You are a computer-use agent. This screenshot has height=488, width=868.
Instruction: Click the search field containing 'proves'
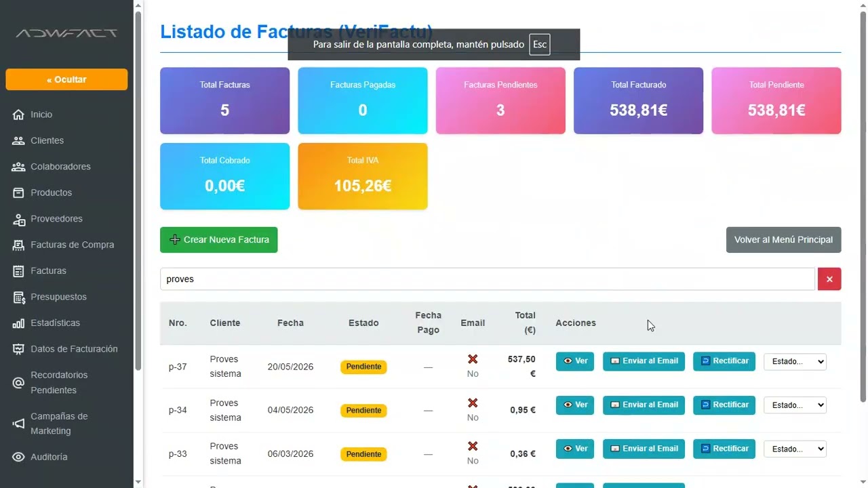(488, 279)
